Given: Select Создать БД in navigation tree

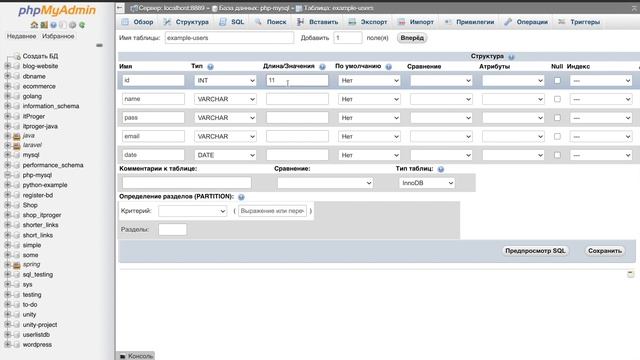Looking at the screenshot, I should 40,56.
